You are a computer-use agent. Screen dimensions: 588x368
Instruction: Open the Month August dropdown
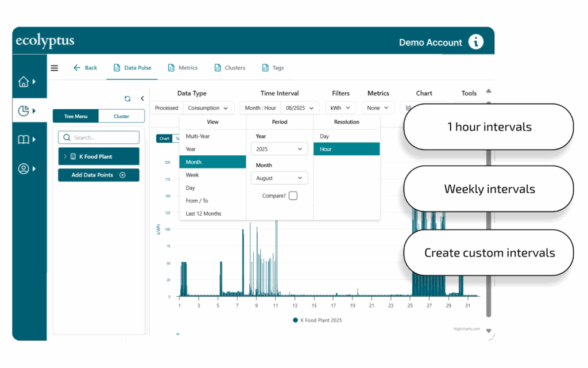(279, 178)
